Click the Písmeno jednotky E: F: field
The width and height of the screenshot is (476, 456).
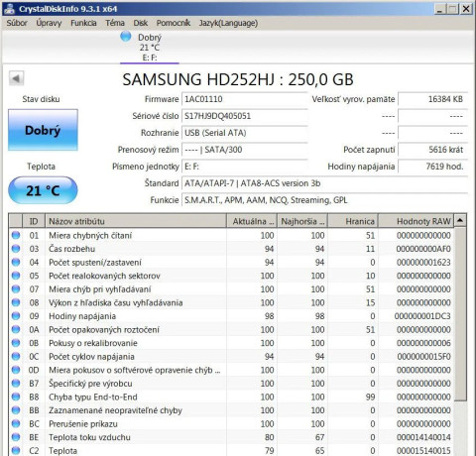[x=245, y=167]
